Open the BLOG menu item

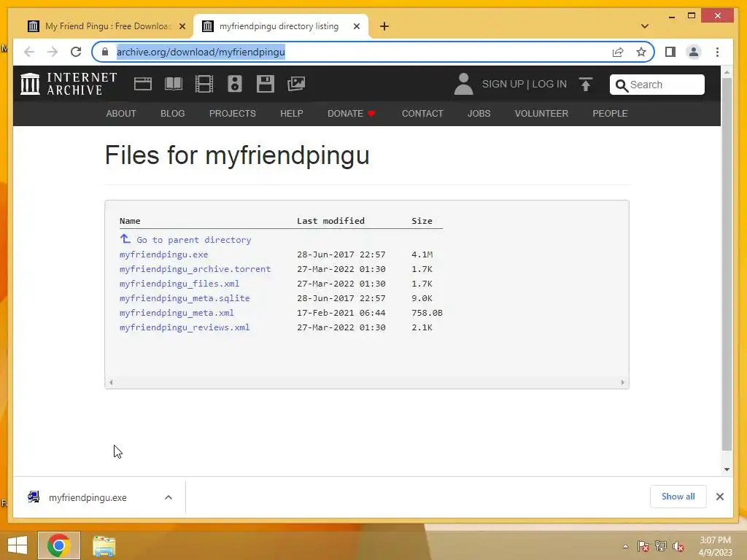tap(172, 113)
